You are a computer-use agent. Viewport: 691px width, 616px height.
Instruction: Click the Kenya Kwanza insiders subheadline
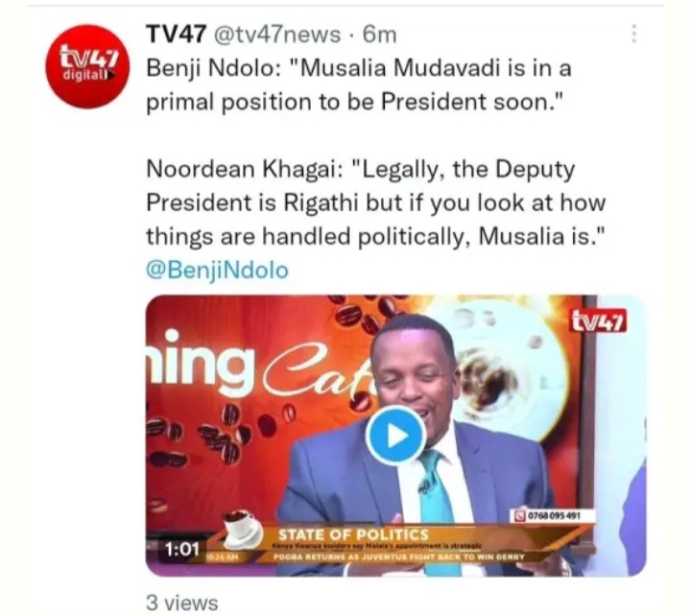tap(377, 546)
